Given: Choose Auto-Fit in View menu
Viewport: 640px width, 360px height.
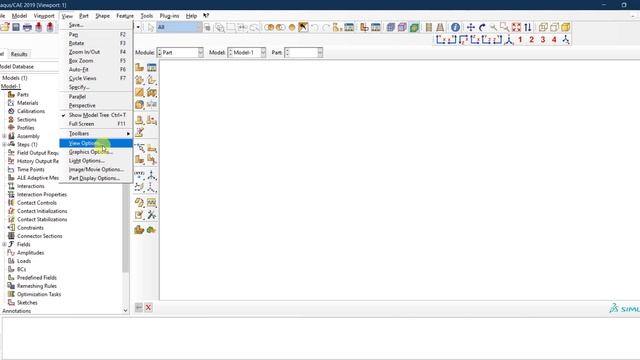Looking at the screenshot, I should [x=96, y=69].
